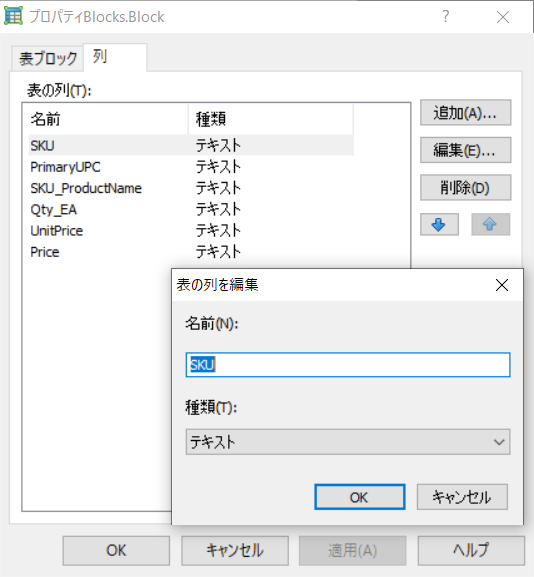Viewport: 534px width, 577px height.
Task: Select the SKU_ProductName row
Action: pos(191,188)
